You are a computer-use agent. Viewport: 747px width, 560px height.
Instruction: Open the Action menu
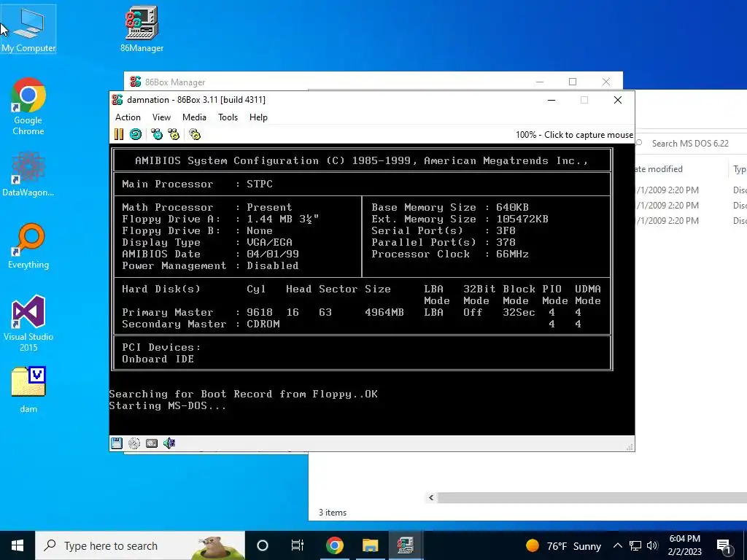[128, 117]
